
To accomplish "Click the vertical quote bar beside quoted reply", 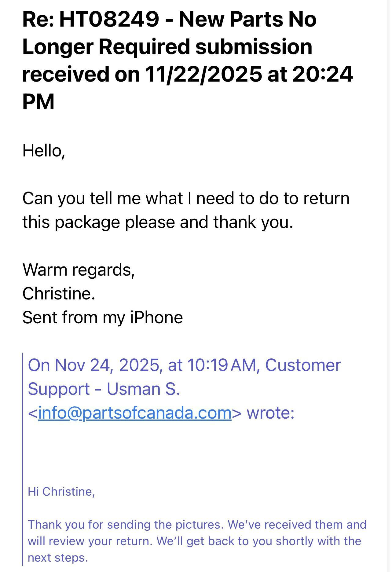I will click(23, 458).
